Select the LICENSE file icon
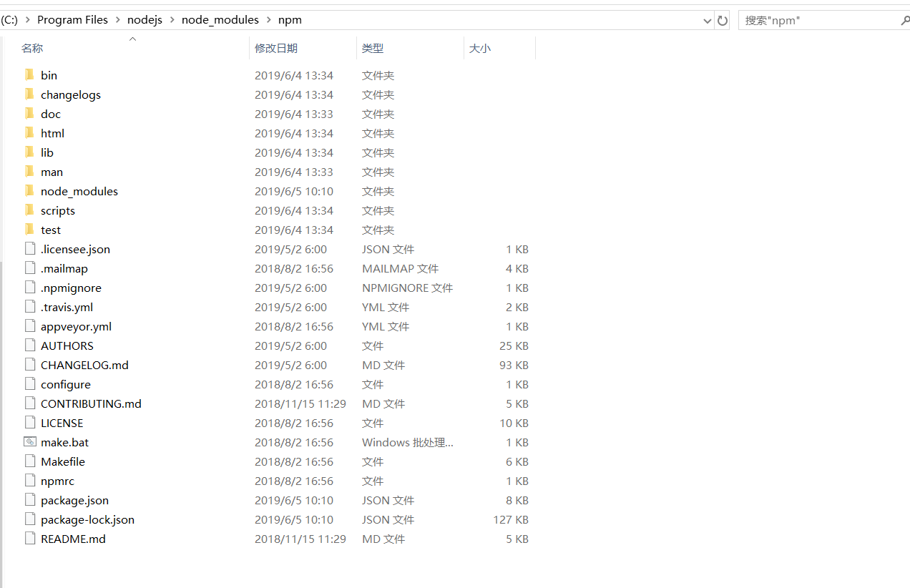This screenshot has width=910, height=588. click(x=29, y=423)
